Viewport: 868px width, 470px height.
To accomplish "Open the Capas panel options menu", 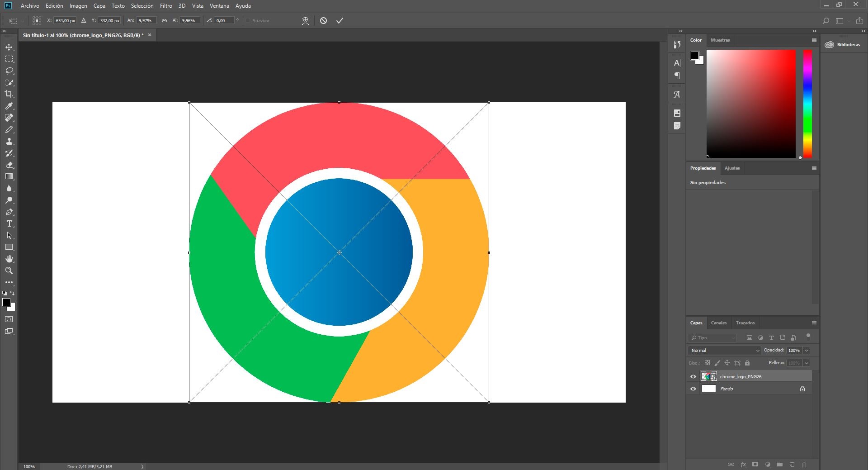I will (x=814, y=323).
